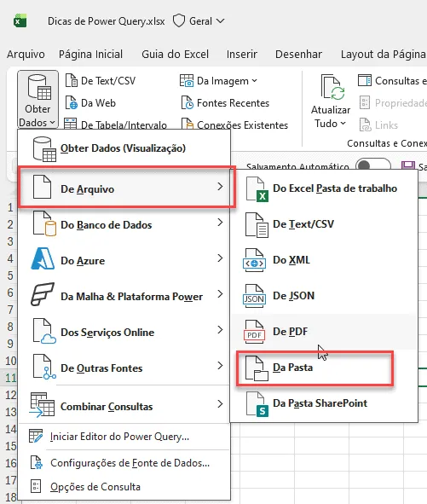Open the Obter Dados dropdown button
This screenshot has width=427, height=504.
tap(38, 100)
